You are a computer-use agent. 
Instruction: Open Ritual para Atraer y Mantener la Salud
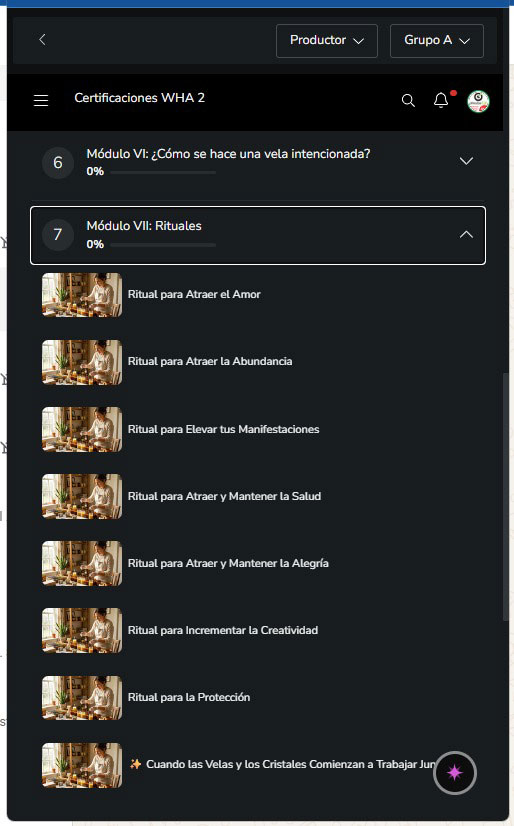(x=224, y=496)
